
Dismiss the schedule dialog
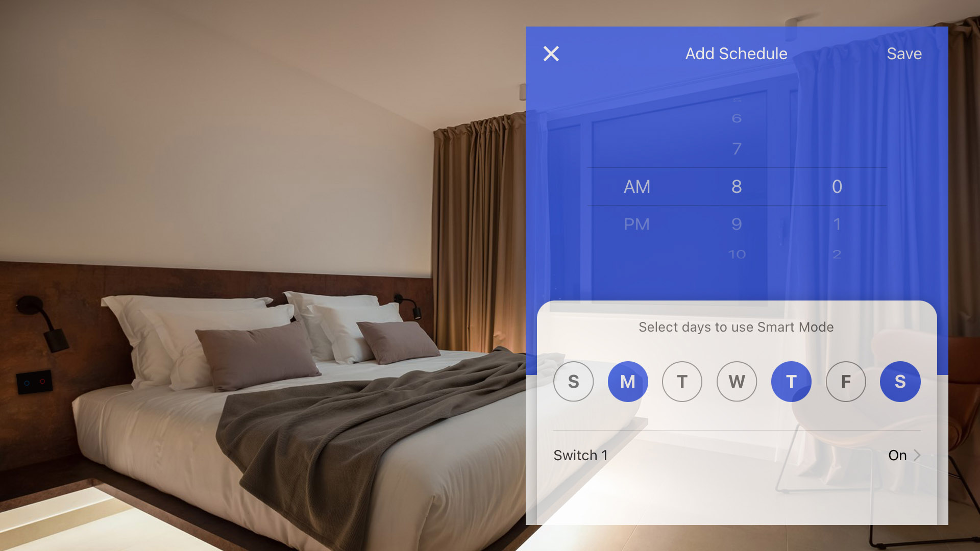click(x=551, y=53)
